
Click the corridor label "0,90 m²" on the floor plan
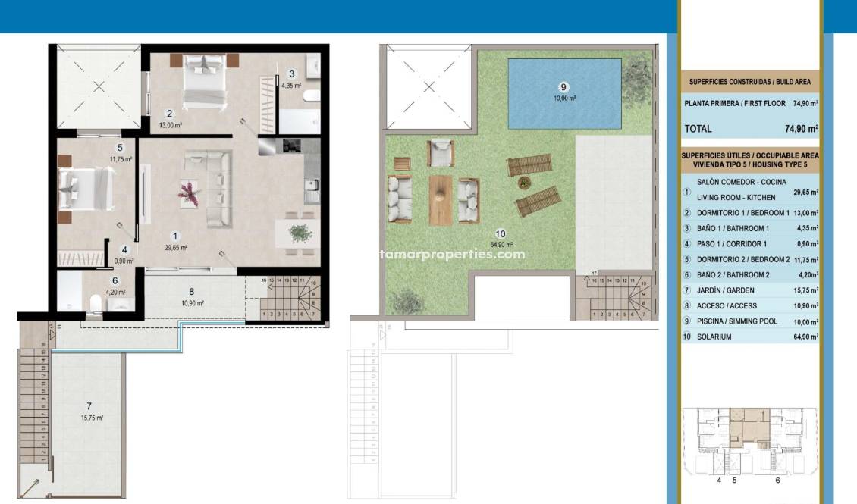pos(124,261)
